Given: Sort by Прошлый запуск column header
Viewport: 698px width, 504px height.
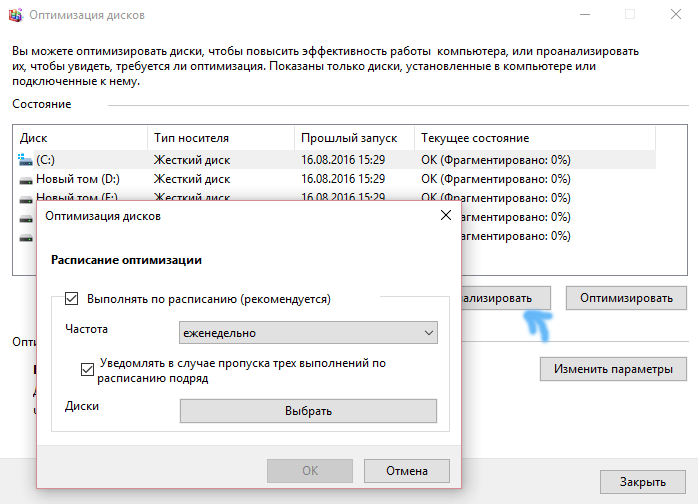Looking at the screenshot, I should click(x=354, y=138).
